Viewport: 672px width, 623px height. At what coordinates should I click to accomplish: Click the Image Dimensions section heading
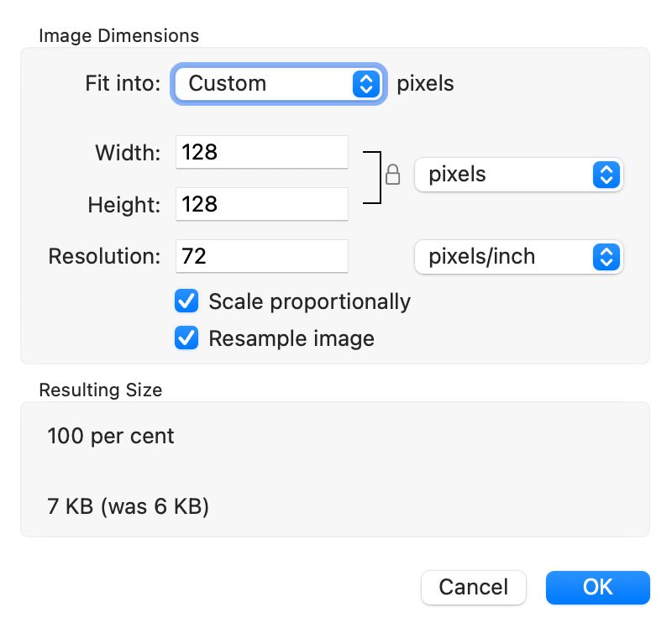(118, 36)
